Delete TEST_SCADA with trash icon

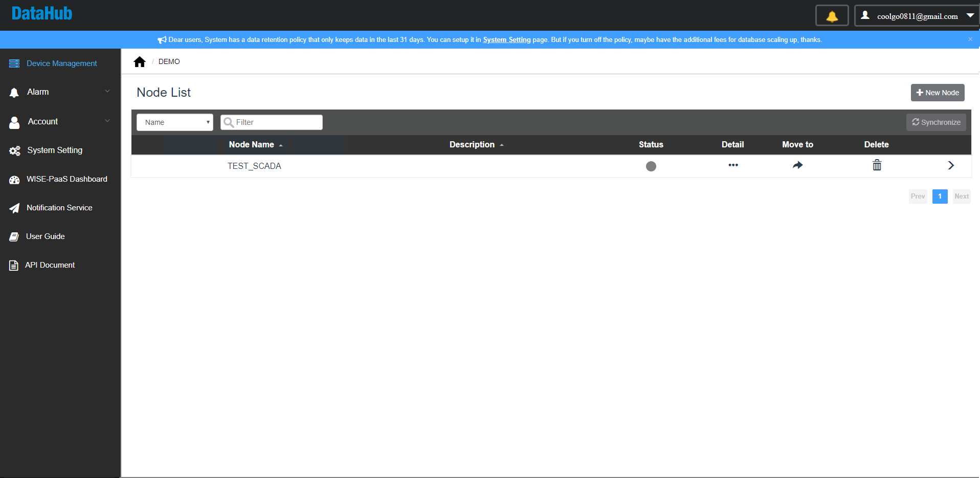877,165
